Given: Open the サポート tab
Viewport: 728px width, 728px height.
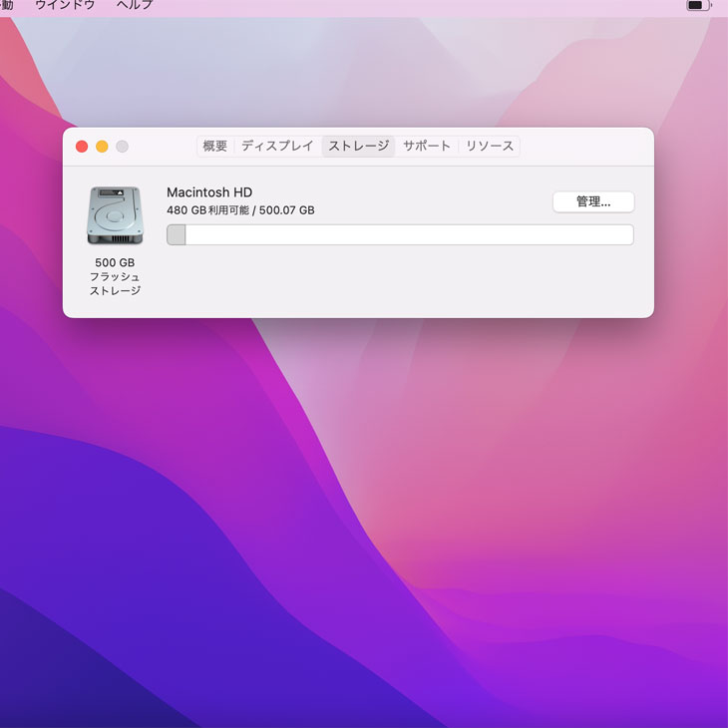Looking at the screenshot, I should coord(427,147).
